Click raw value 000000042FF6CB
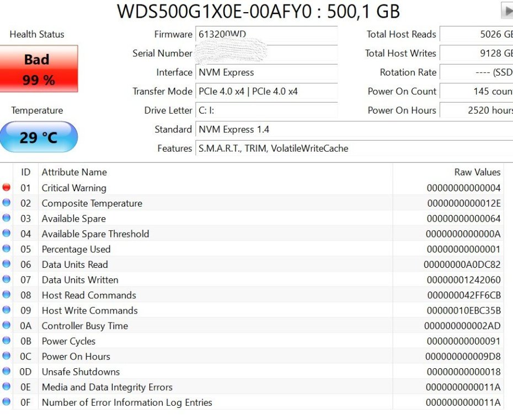This screenshot has width=513, height=420. point(464,295)
